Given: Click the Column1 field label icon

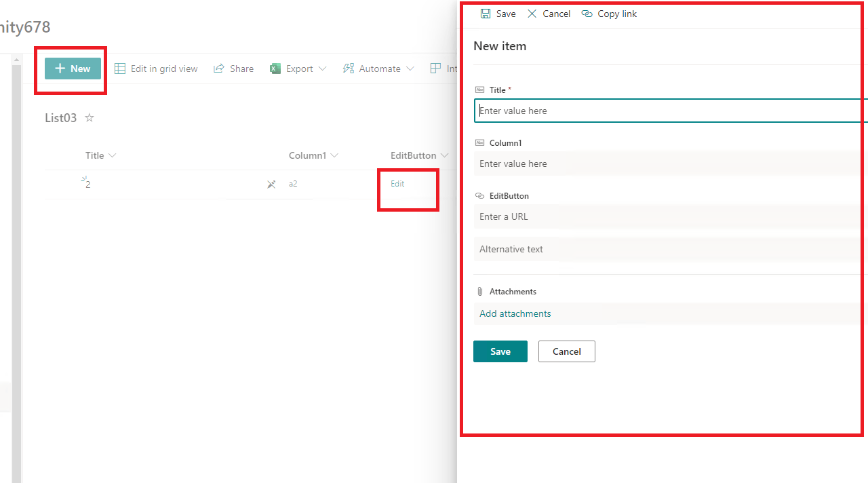Looking at the screenshot, I should click(480, 142).
